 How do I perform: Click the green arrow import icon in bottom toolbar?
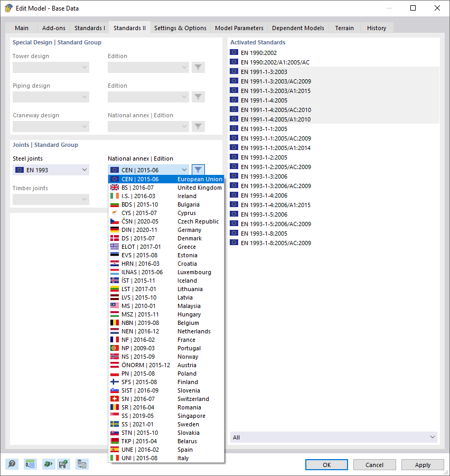pos(48,464)
